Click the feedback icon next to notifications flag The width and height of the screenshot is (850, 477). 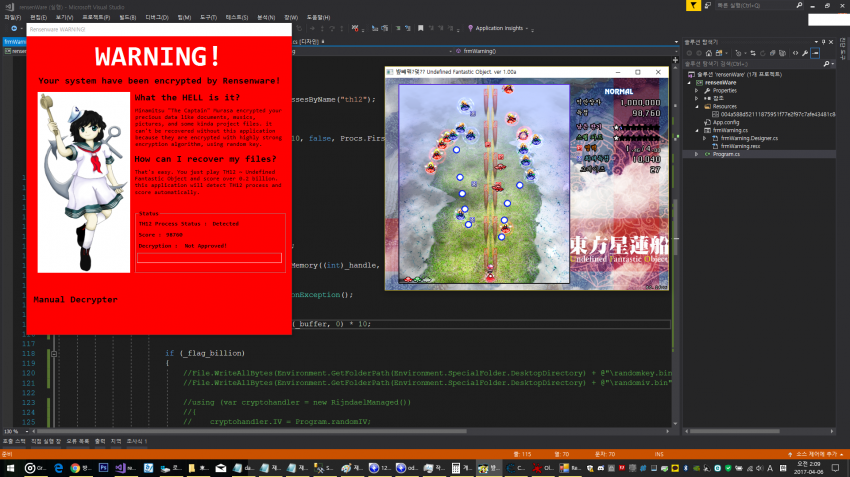707,5
